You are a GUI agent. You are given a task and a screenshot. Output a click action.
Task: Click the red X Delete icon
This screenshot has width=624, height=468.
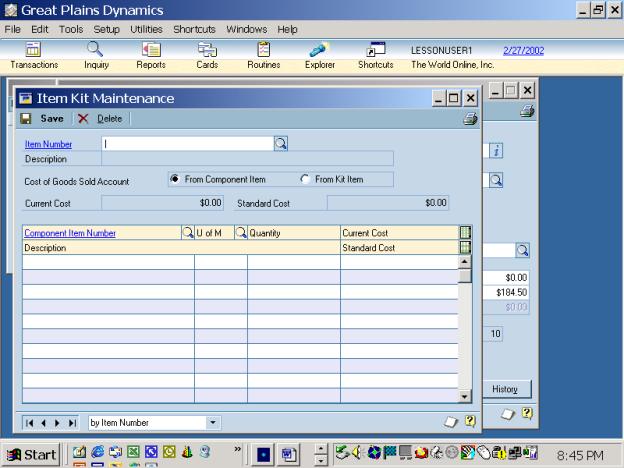[x=83, y=119]
